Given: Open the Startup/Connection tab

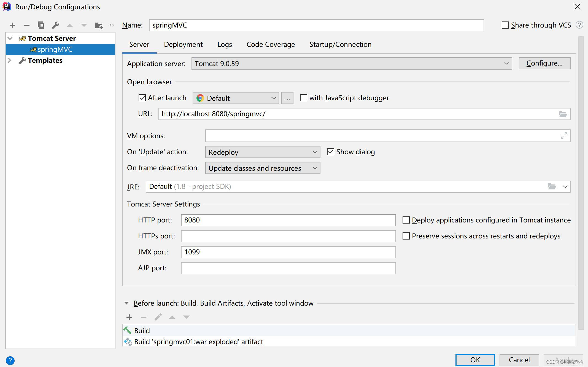Looking at the screenshot, I should [340, 44].
